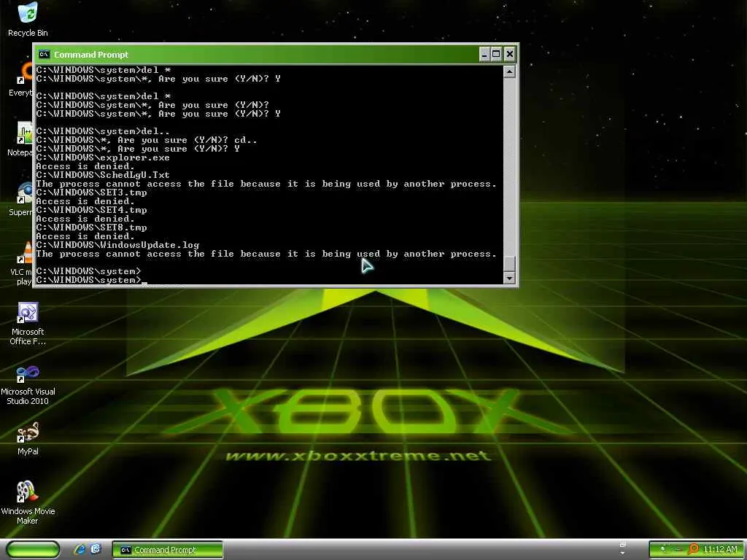
Task: Click the scroll up arrow in Command Prompt
Action: pos(509,71)
